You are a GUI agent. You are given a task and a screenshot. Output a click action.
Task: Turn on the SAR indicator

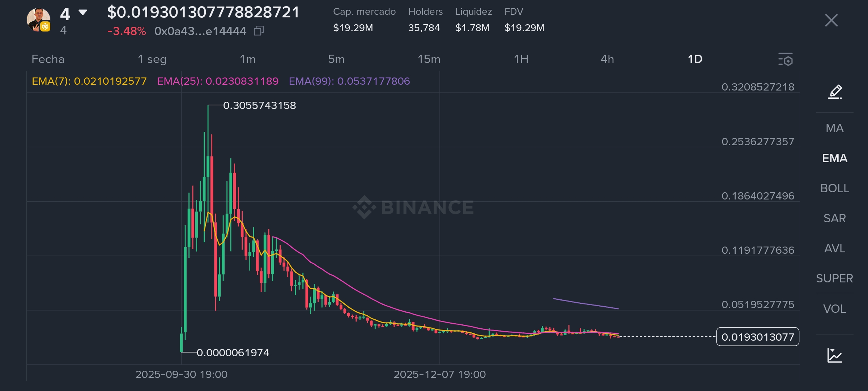[835, 218]
